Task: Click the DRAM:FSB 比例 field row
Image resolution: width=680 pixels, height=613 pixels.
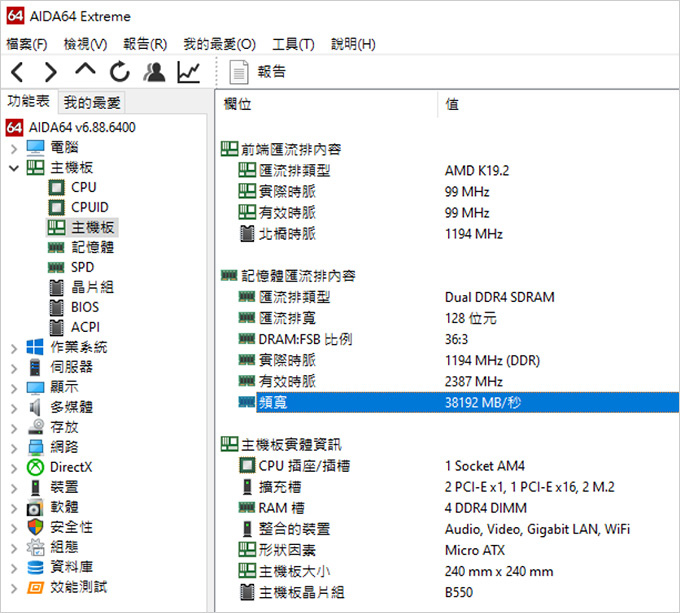Action: click(458, 339)
